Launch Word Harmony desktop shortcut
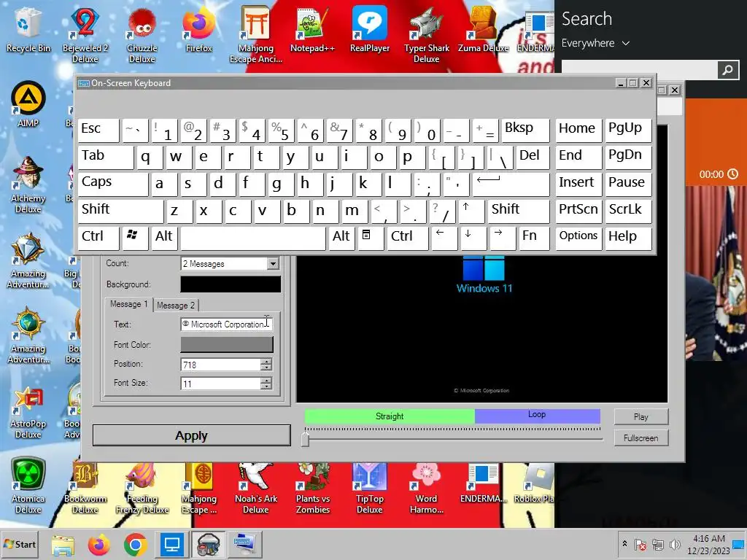747x560 pixels. 426,488
